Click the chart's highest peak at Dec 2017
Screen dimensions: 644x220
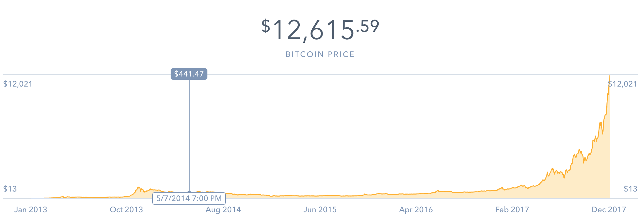[x=609, y=76]
